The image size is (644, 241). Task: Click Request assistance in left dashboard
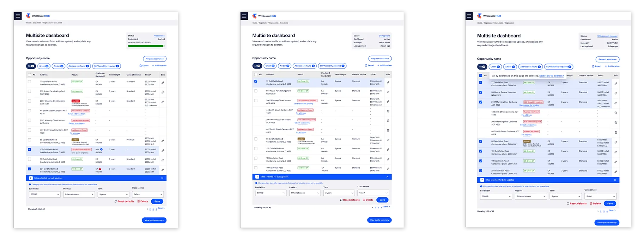pos(155,59)
